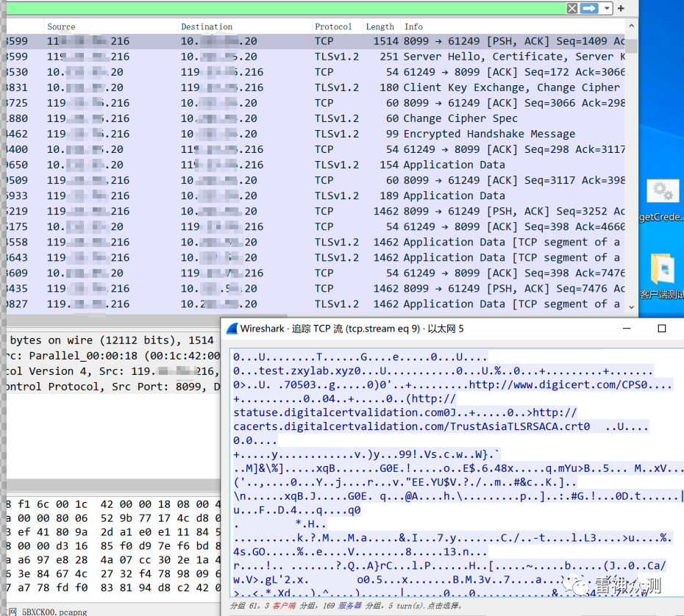684x616 pixels.
Task: Click the 'bytes on wire' frame detail row
Action: [x=113, y=340]
